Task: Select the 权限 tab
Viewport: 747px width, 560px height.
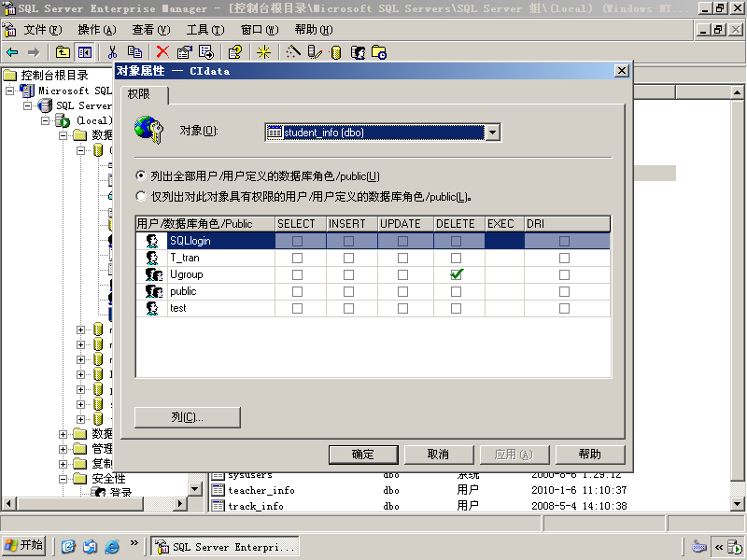Action: (x=145, y=94)
